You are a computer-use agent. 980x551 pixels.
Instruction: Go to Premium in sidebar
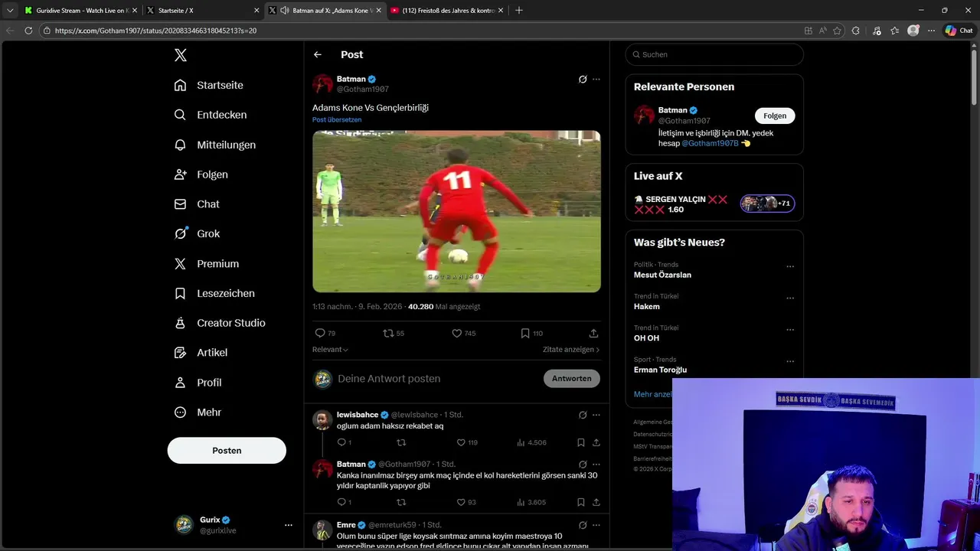coord(206,264)
